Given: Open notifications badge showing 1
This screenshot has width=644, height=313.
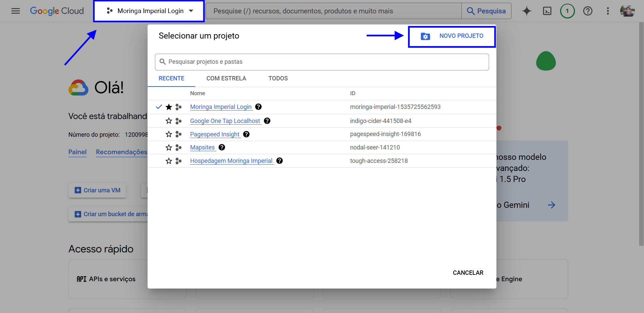Looking at the screenshot, I should pyautogui.click(x=567, y=11).
